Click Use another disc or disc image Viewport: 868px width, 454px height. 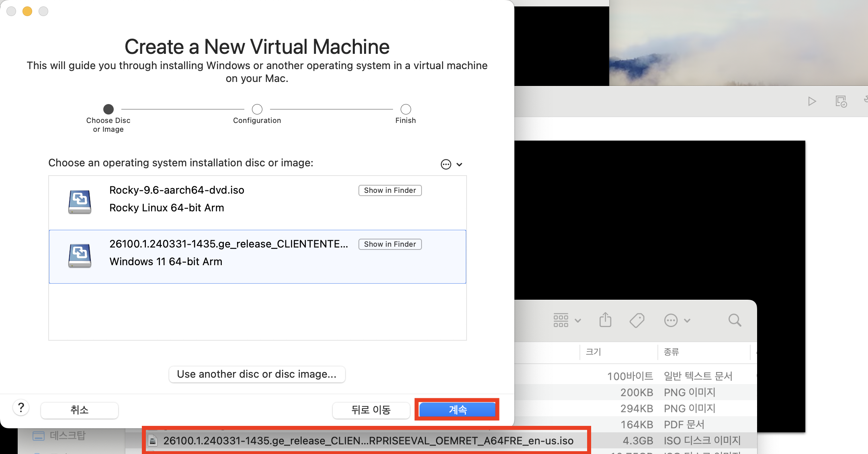pos(257,374)
